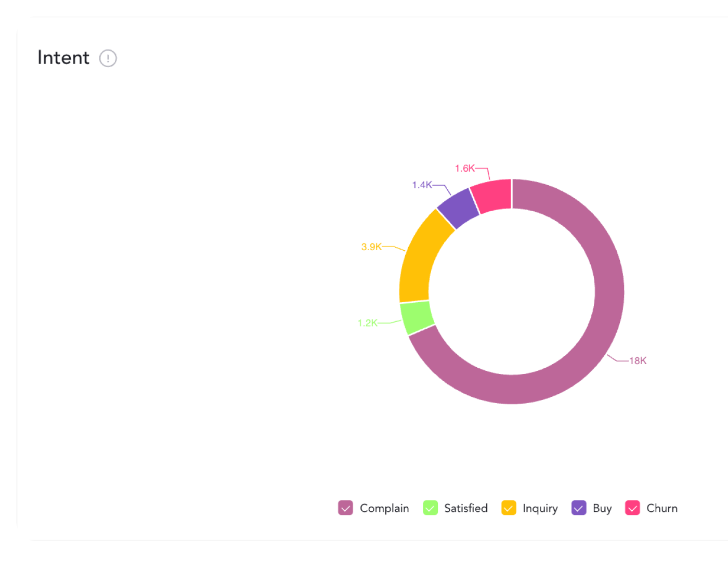Uncheck the Complain legend checkbox
This screenshot has width=728, height=568.
(345, 508)
